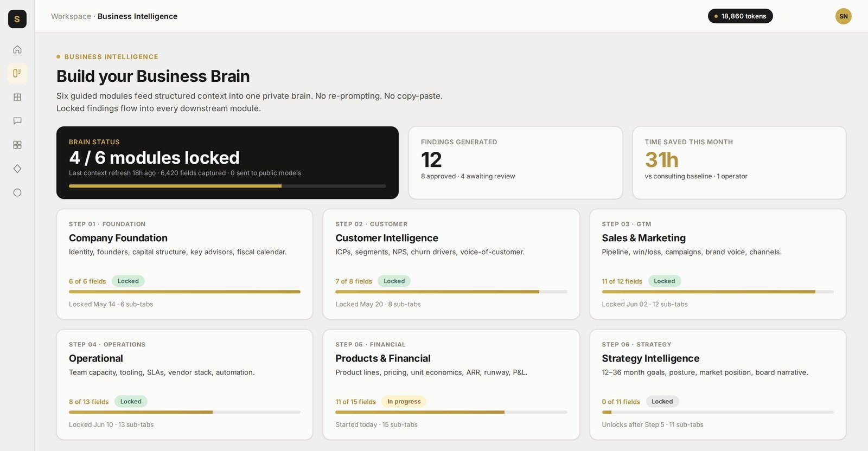
Task: Open the SN user avatar
Action: (843, 16)
